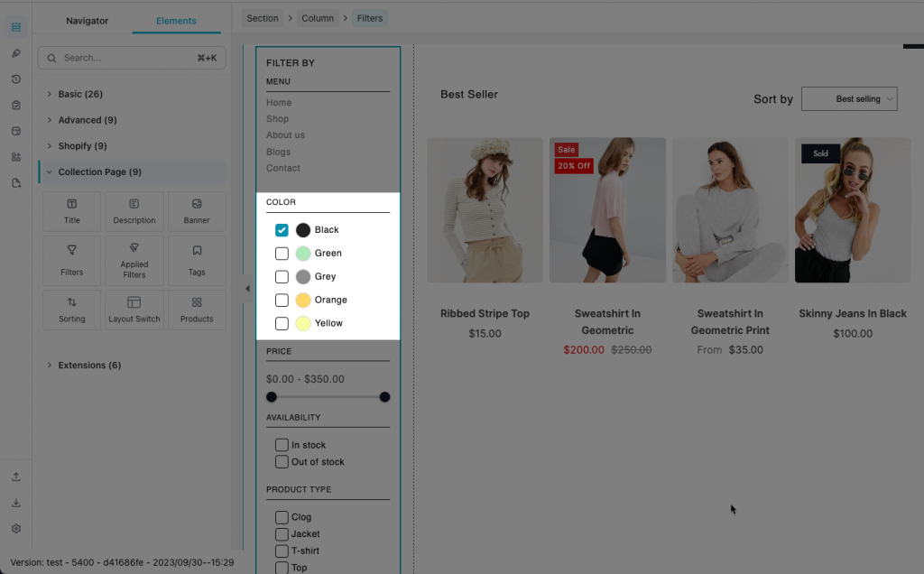Open the About us menu link

[x=285, y=135]
